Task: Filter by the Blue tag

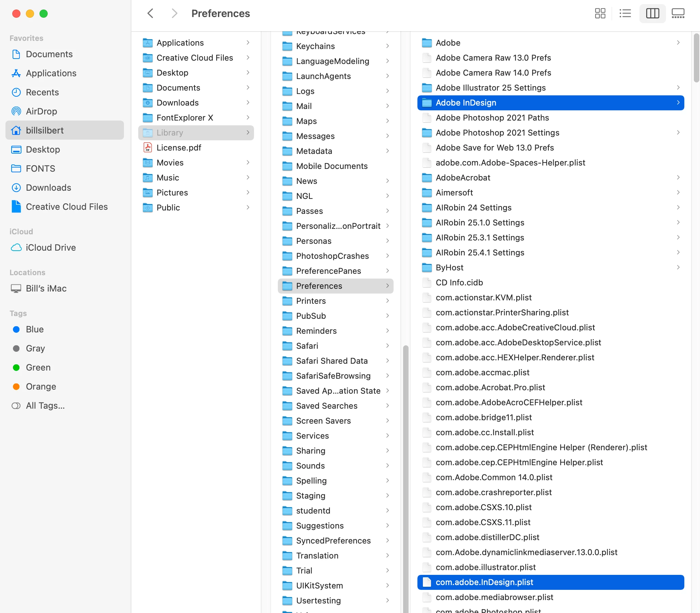Action: coord(34,329)
